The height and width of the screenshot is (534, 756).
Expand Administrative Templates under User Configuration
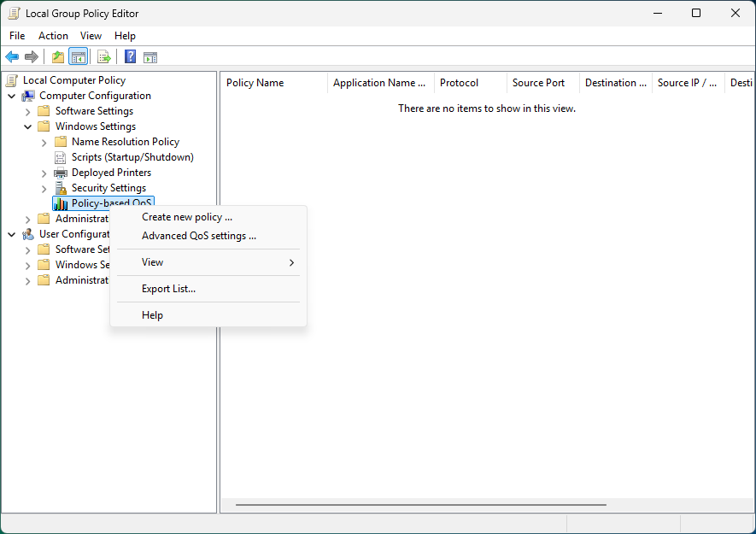tap(27, 281)
